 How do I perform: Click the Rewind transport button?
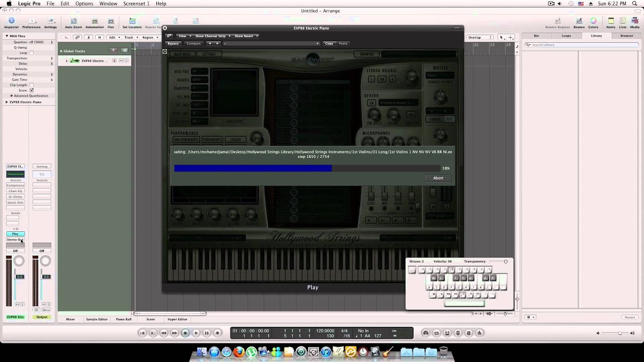click(x=164, y=333)
